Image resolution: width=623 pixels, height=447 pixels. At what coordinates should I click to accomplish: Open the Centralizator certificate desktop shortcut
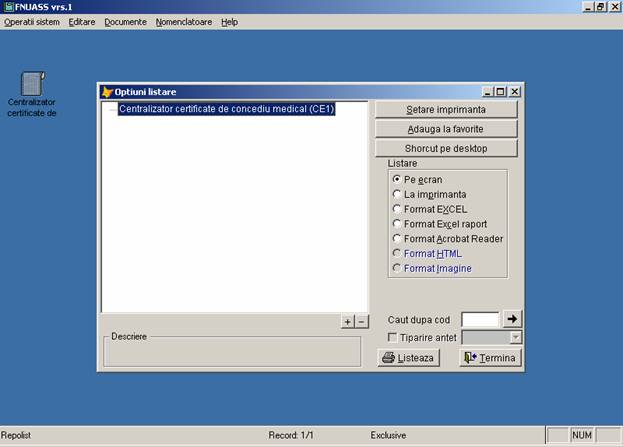point(32,85)
